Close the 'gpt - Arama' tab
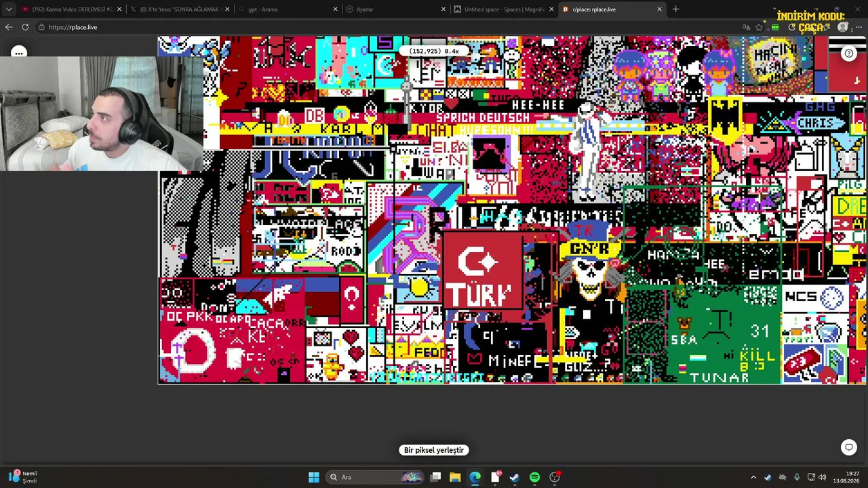This screenshot has width=868, height=488. coord(336,9)
